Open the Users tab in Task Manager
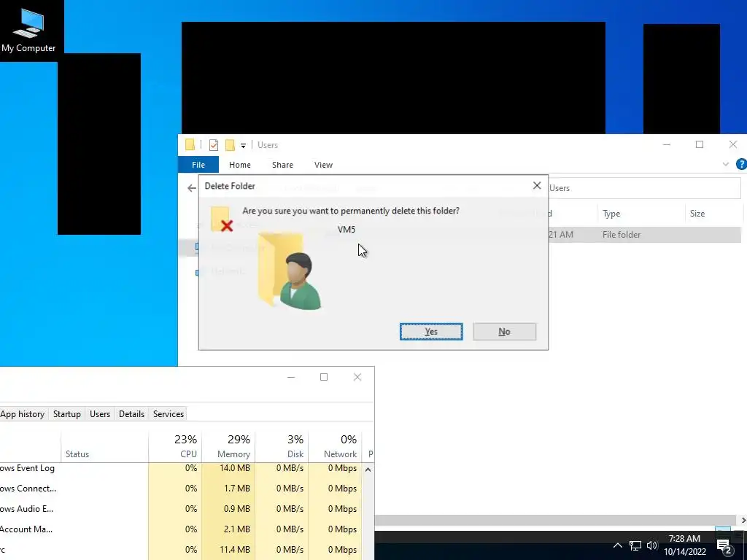This screenshot has height=560, width=747. pyautogui.click(x=100, y=414)
